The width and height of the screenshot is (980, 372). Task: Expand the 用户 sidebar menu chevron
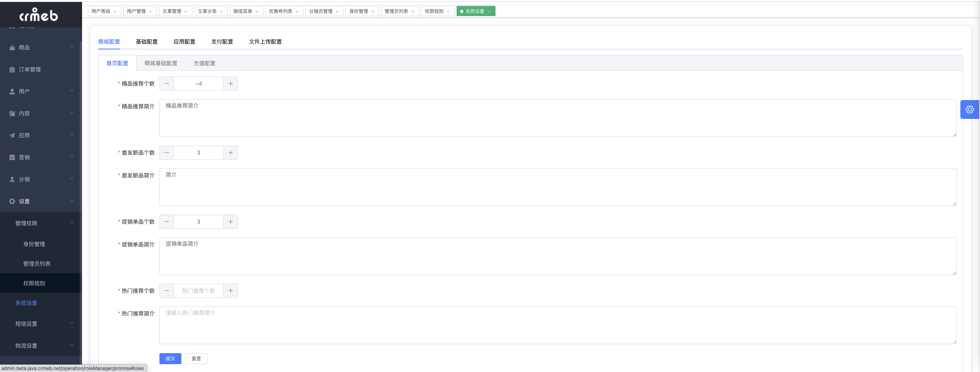point(72,91)
